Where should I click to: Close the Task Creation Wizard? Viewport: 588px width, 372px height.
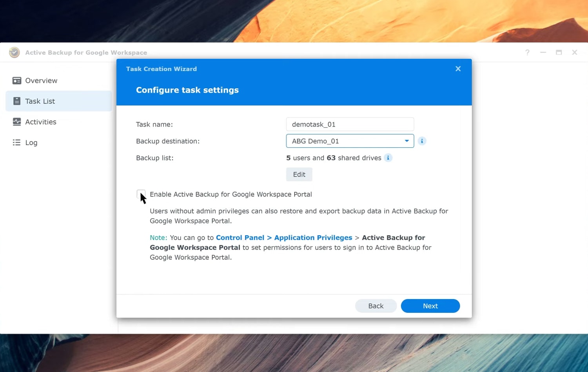pos(457,69)
